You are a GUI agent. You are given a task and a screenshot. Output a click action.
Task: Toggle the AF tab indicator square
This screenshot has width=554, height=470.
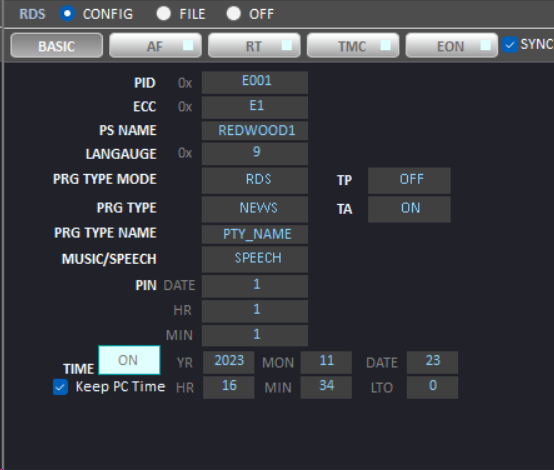[188, 45]
